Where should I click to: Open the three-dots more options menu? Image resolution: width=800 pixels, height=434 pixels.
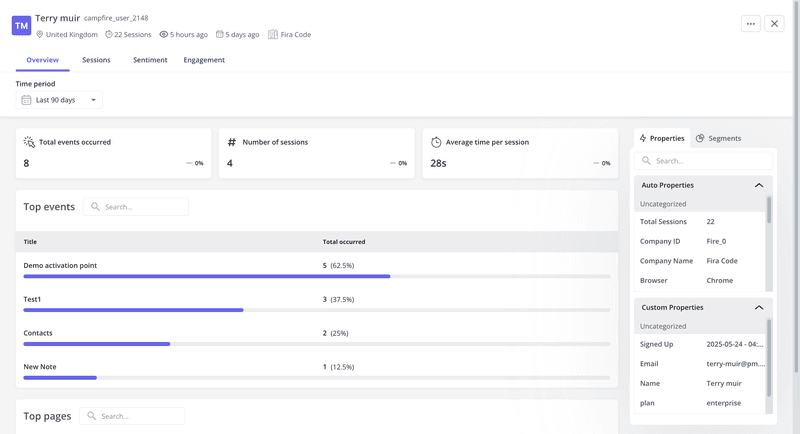750,24
